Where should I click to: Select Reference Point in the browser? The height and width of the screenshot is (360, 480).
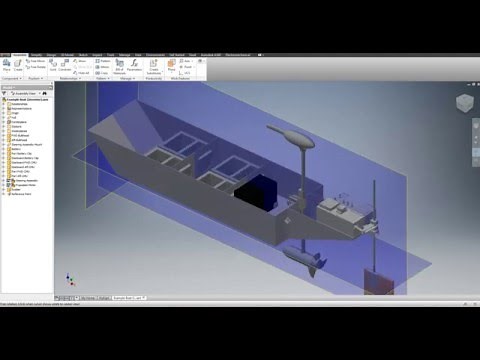pyautogui.click(x=21, y=194)
